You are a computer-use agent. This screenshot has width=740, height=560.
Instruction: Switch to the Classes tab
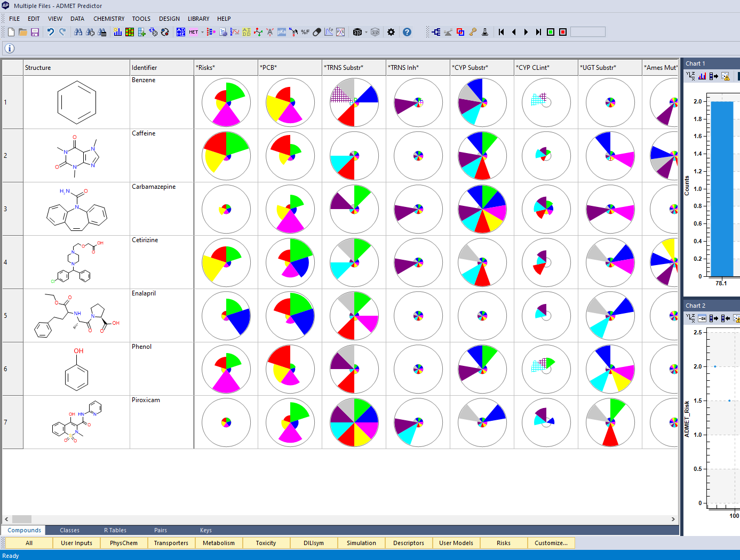click(x=69, y=530)
